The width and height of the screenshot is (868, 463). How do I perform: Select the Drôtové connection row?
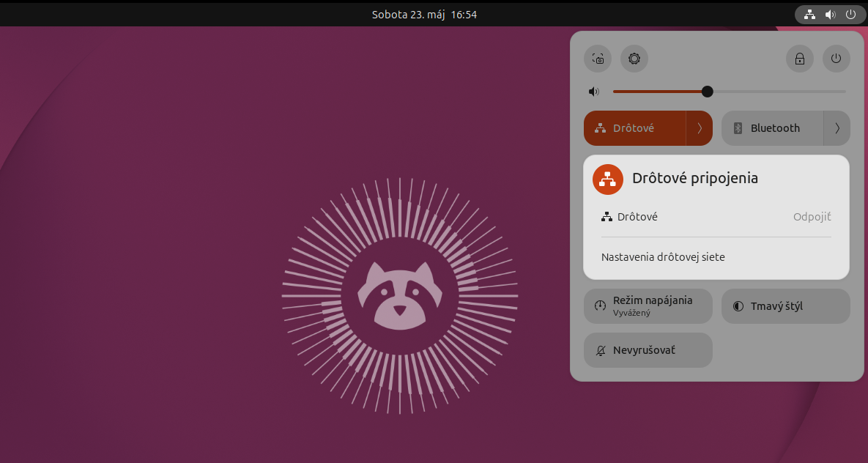(716, 217)
